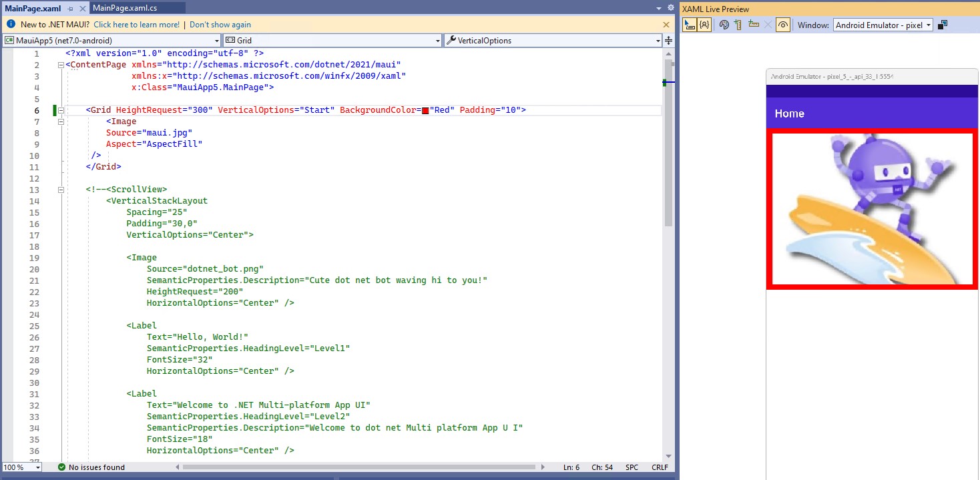The width and height of the screenshot is (980, 480).
Task: Select the element selection tool in XAML Live Preview
Action: 688,25
